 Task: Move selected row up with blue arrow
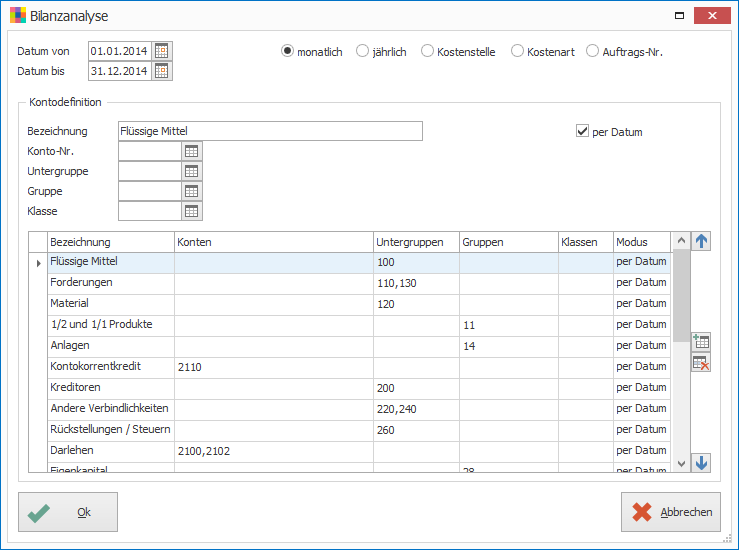pos(701,241)
